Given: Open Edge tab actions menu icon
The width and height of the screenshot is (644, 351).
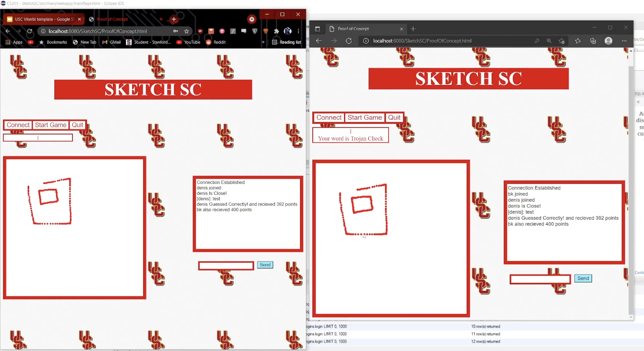Looking at the screenshot, I should 318,29.
